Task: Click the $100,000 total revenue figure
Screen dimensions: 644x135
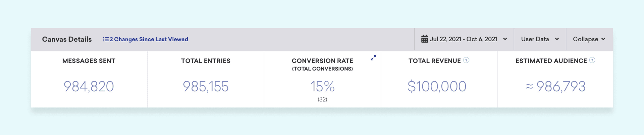Action: pos(437,87)
